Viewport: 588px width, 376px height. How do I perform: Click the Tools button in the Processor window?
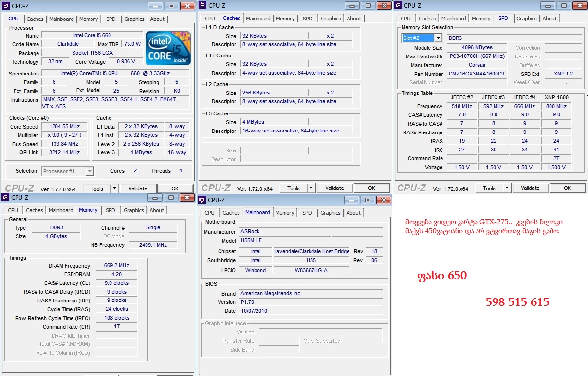(97, 188)
